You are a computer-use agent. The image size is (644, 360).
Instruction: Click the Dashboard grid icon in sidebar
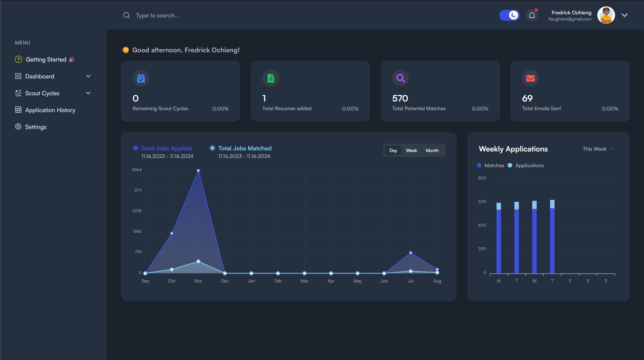(x=18, y=76)
